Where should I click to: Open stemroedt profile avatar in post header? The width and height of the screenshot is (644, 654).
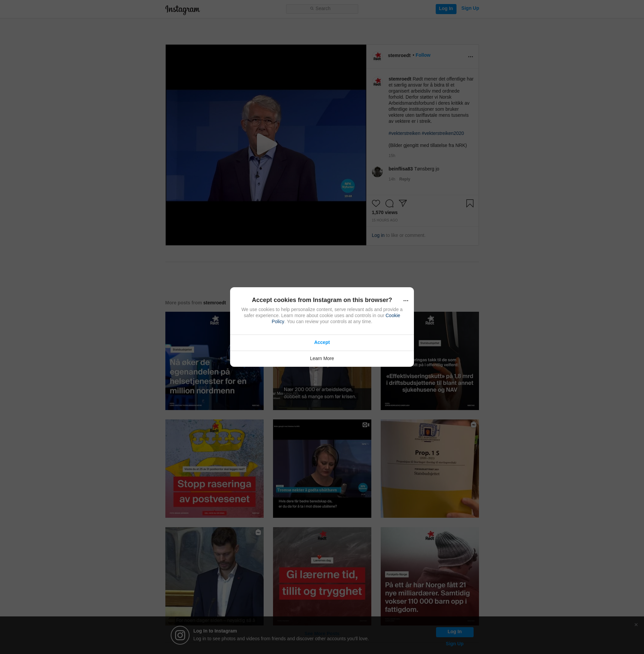pyautogui.click(x=377, y=56)
